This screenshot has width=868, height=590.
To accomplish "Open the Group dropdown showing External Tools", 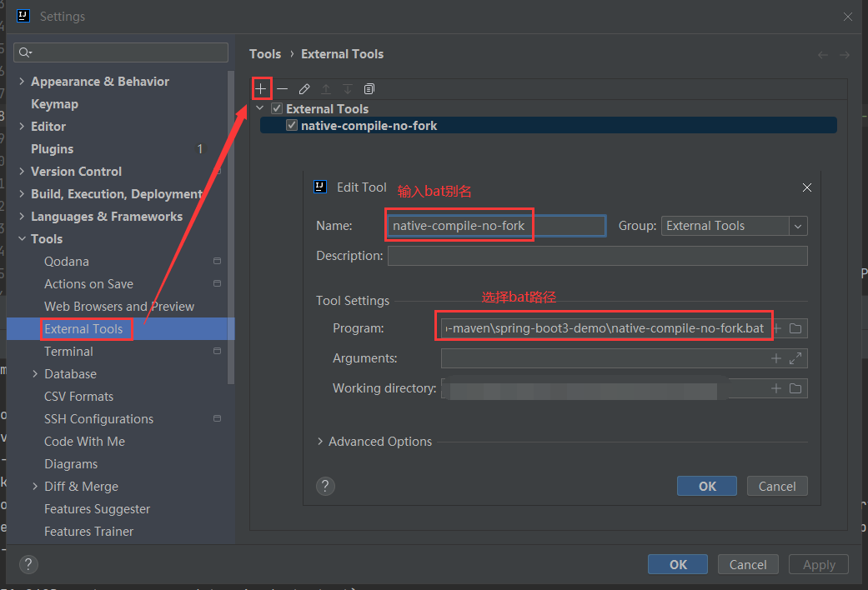I will [797, 225].
